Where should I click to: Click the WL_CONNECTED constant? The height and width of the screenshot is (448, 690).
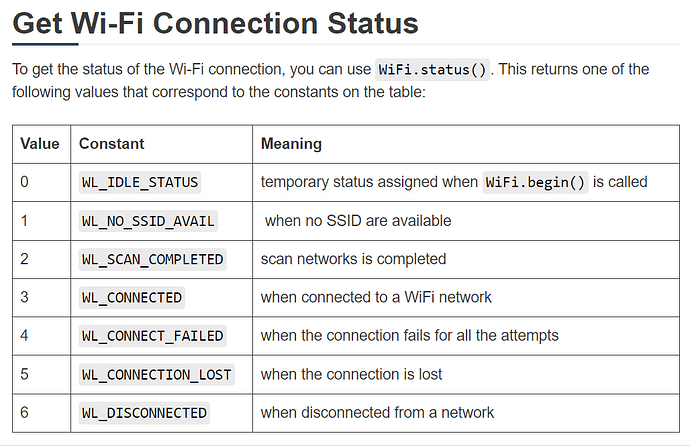pos(132,297)
